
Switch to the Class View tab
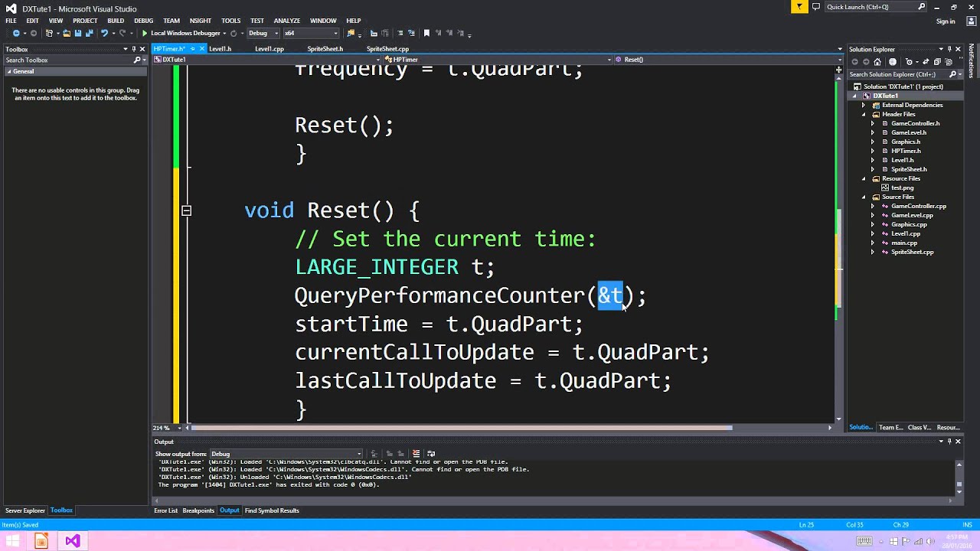(x=920, y=427)
